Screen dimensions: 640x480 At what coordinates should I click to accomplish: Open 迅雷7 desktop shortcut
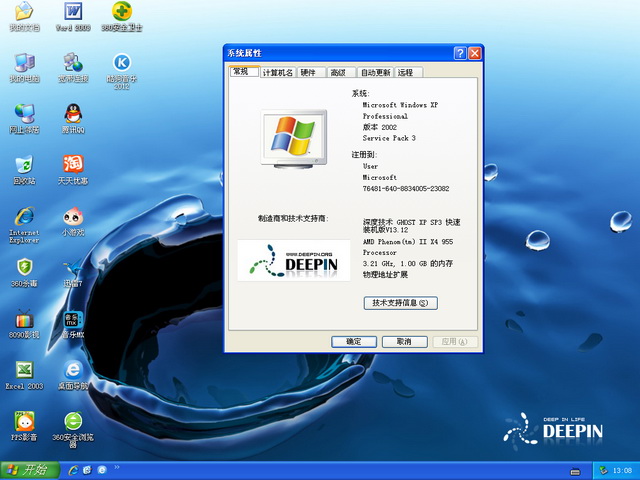[73, 272]
